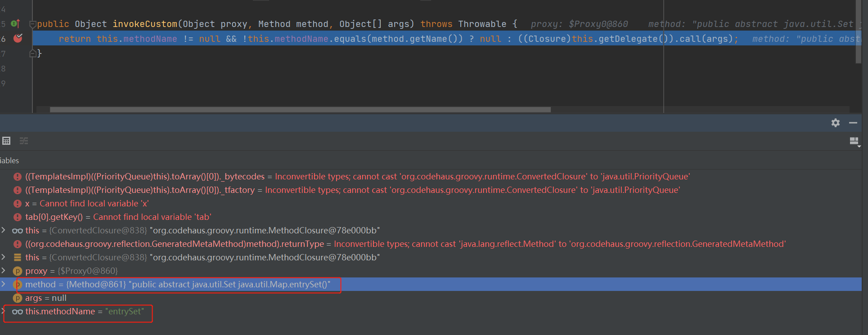
Task: Click the closing brace fold marker
Action: [x=32, y=54]
